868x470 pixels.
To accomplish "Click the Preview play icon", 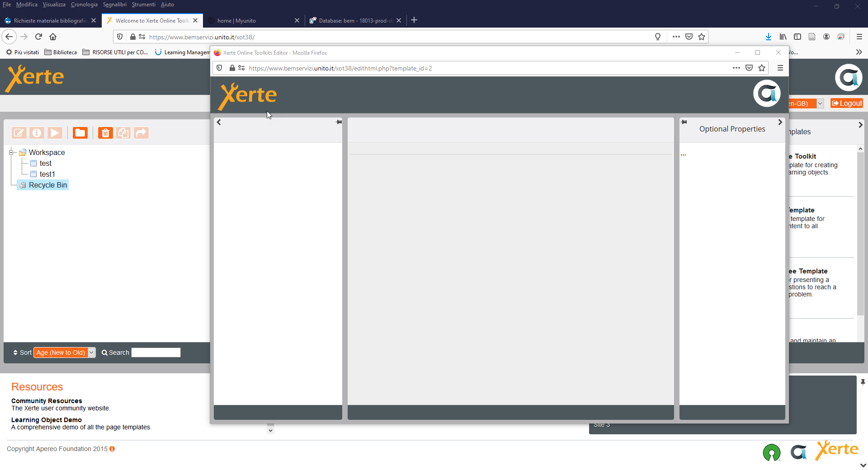I will [55, 133].
